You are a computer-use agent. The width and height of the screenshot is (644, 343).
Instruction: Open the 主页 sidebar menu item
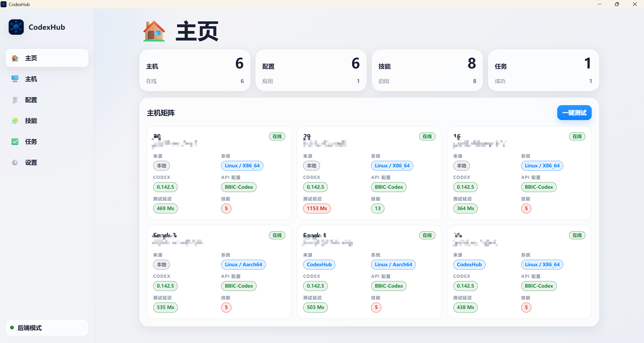click(47, 58)
